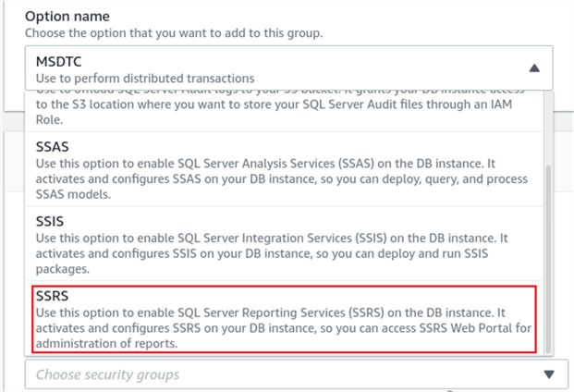The width and height of the screenshot is (574, 392).
Task: Click the bold MSDTC selected value
Action: tap(60, 61)
